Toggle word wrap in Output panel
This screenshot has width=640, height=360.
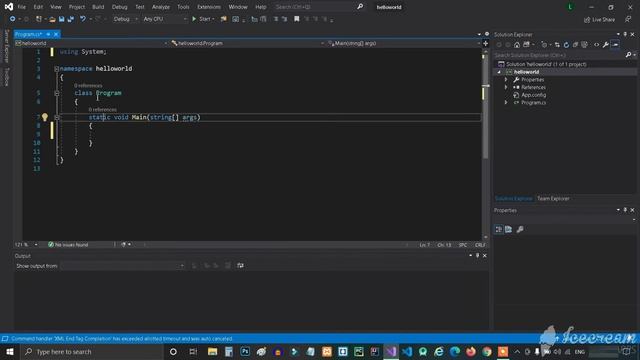click(240, 266)
